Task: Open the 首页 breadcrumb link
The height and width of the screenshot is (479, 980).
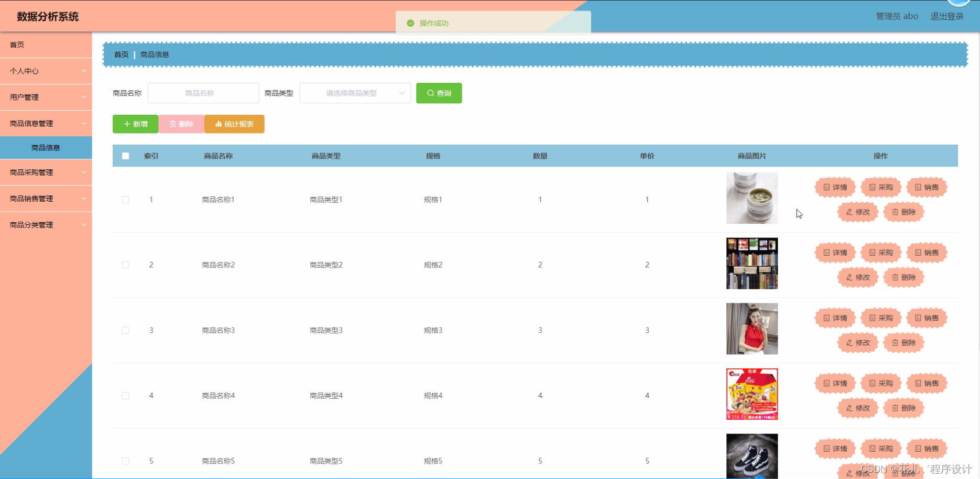Action: (x=121, y=54)
